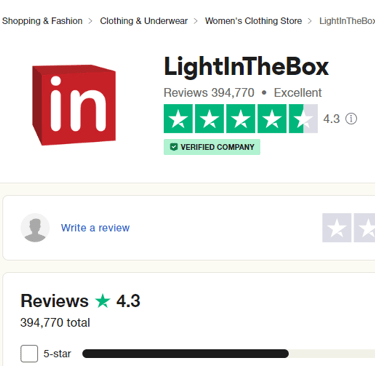Viewport: 375px width, 366px height.
Task: Click the LightInTheBox breadcrumb text
Action: click(x=347, y=21)
